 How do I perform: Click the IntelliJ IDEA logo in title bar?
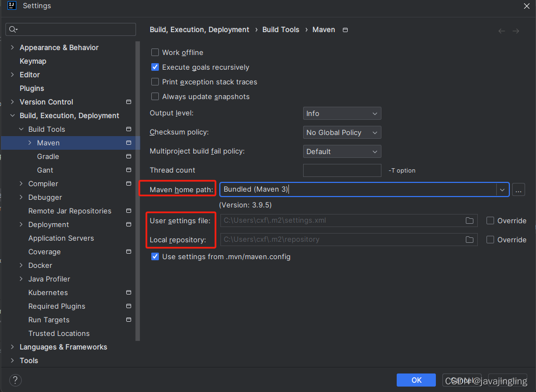pyautogui.click(x=12, y=5)
